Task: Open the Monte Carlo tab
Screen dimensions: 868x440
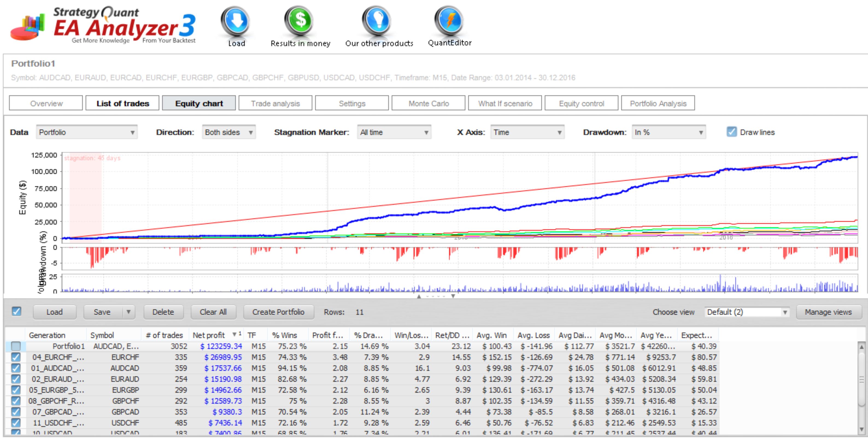Action: click(x=428, y=103)
